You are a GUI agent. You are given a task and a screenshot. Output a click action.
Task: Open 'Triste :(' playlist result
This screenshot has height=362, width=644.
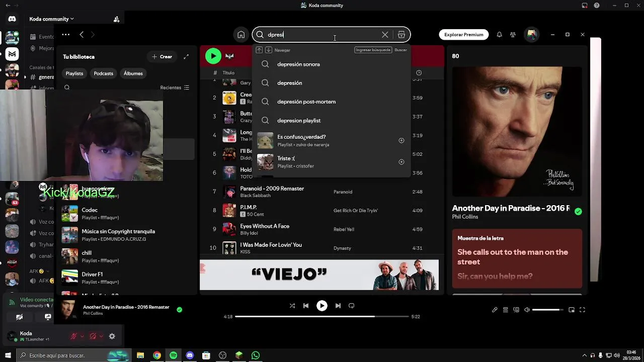pyautogui.click(x=332, y=162)
